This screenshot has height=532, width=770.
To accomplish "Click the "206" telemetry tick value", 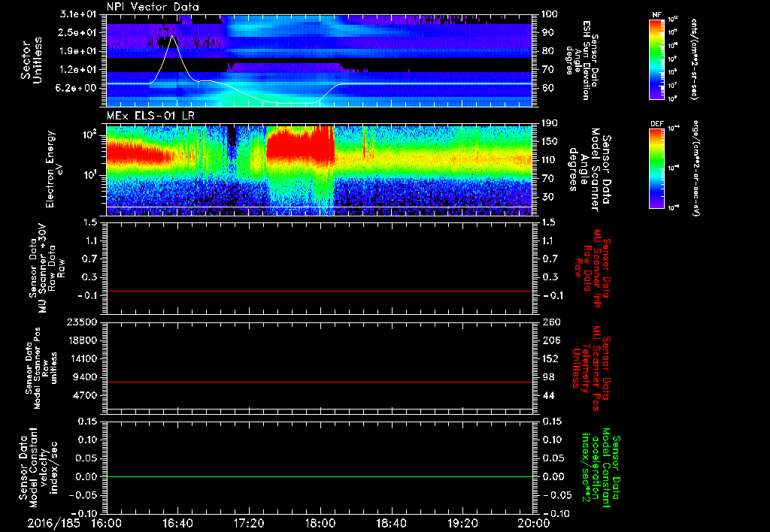I will tap(550, 340).
